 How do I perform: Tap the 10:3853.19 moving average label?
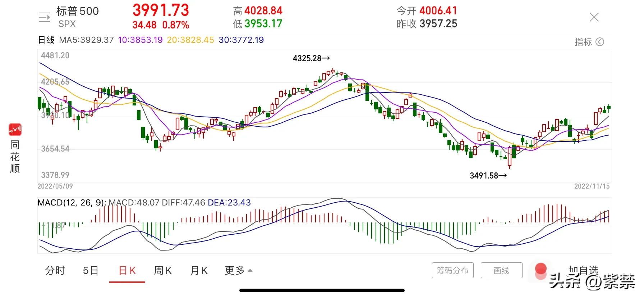pos(140,40)
